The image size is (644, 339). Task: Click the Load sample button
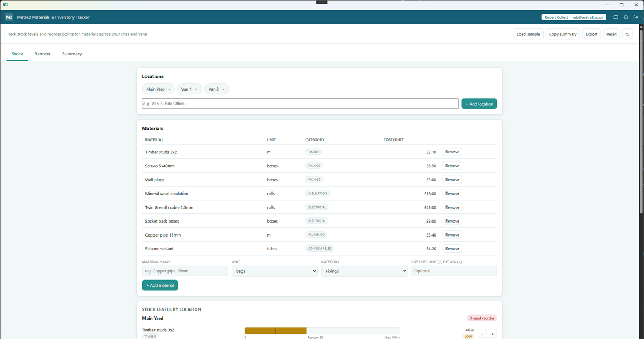(529, 34)
